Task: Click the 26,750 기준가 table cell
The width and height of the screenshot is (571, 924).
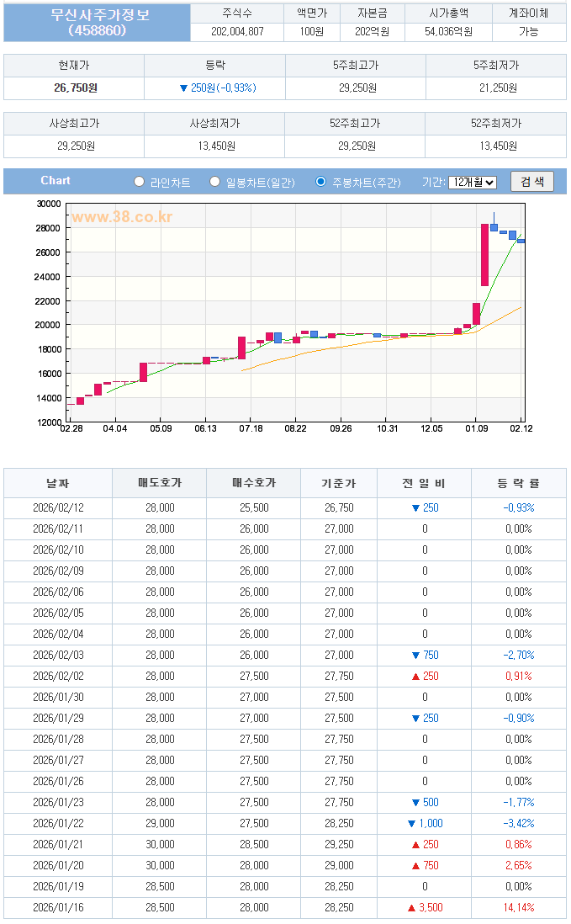Action: coord(339,508)
